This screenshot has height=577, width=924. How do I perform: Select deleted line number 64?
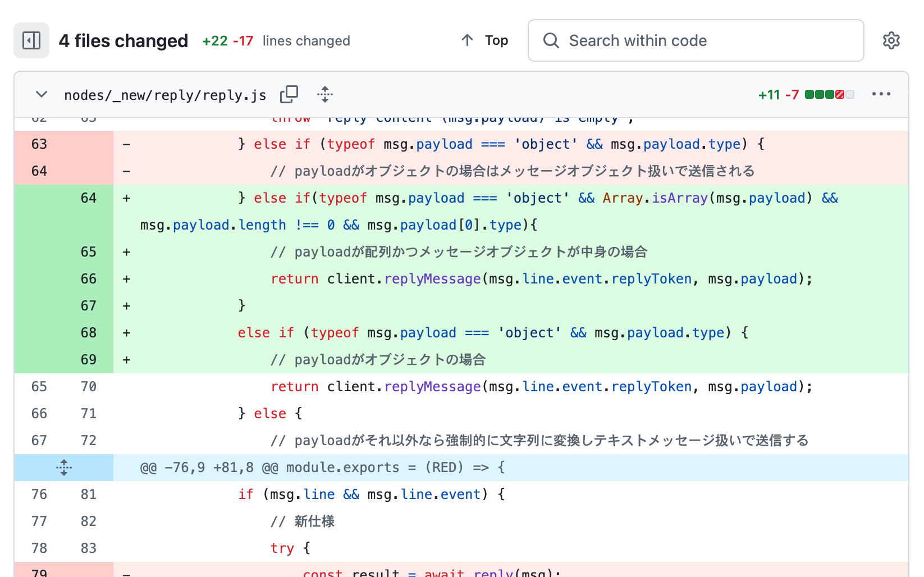[39, 171]
